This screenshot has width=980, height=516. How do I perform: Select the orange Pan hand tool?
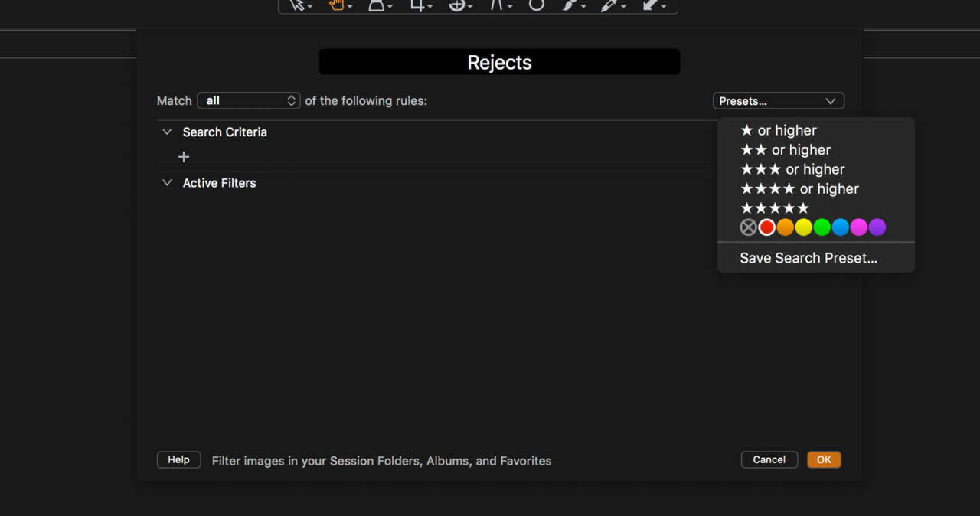click(x=336, y=5)
